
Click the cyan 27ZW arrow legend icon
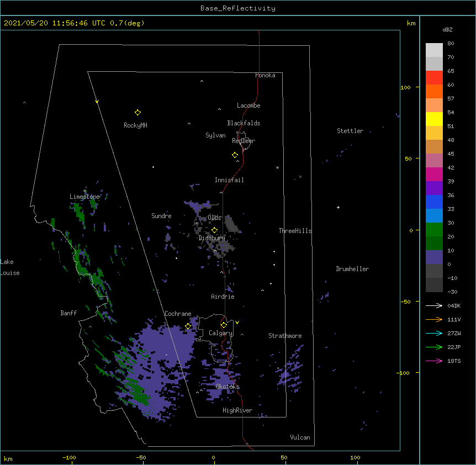point(434,333)
